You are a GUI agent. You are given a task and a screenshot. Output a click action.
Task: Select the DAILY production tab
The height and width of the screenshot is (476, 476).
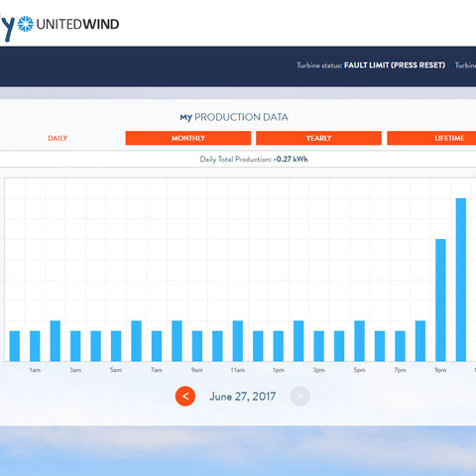coord(58,138)
